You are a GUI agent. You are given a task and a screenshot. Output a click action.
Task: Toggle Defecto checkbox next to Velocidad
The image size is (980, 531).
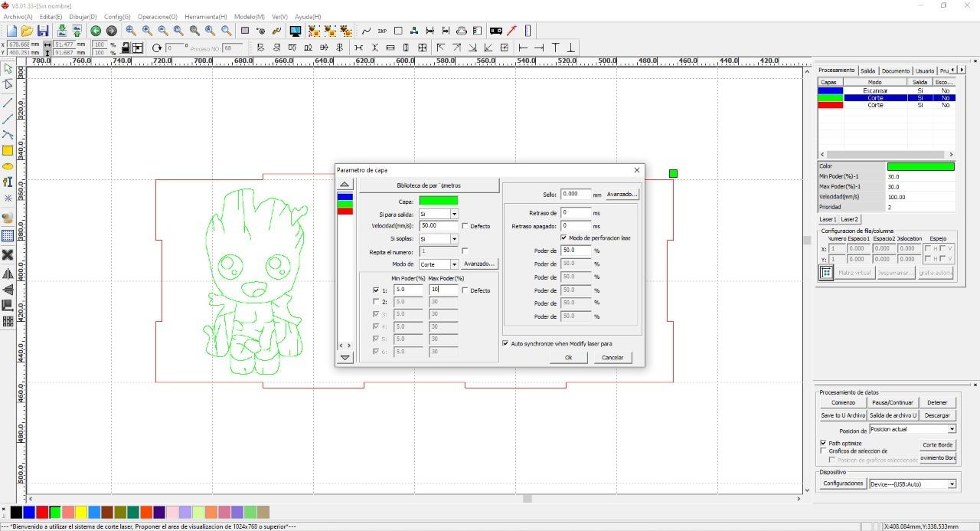[465, 226]
